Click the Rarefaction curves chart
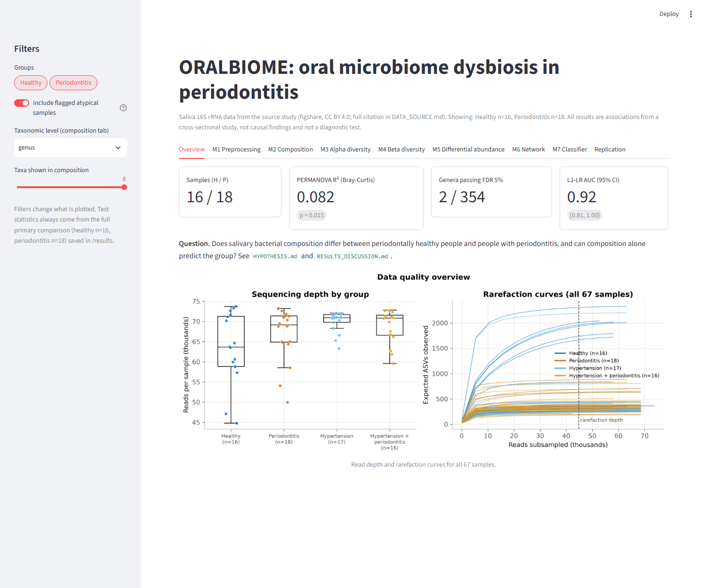This screenshot has width=706, height=588. point(544,370)
